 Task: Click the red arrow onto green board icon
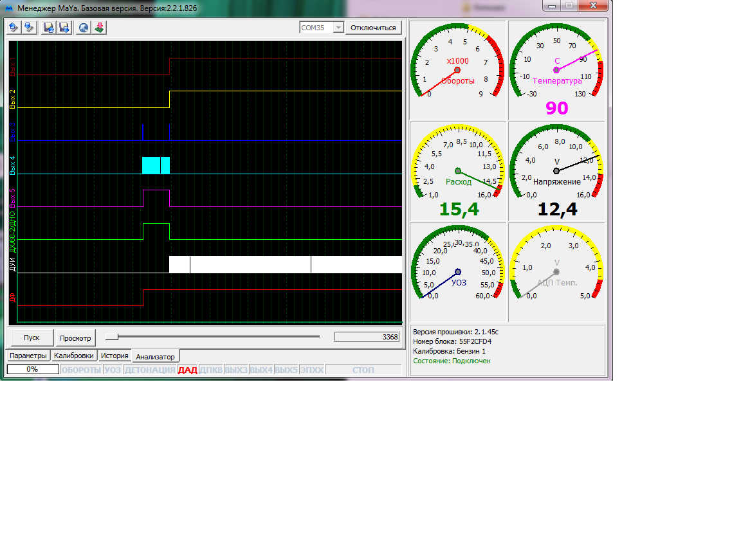click(99, 28)
